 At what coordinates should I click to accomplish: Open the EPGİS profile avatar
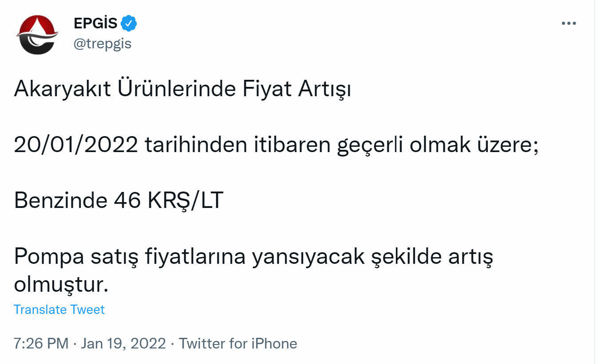pos(37,35)
